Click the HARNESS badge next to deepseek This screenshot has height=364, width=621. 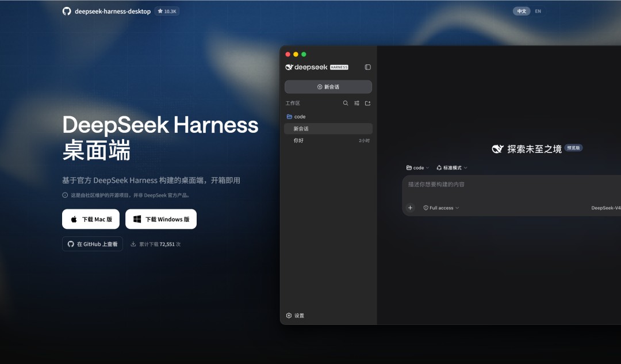coord(339,67)
